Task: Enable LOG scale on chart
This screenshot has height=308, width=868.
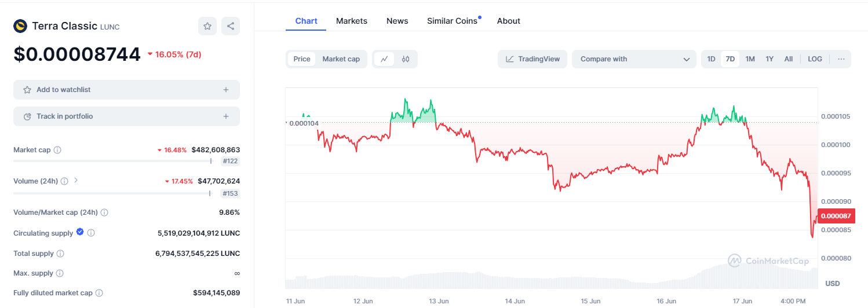Action: pos(815,59)
